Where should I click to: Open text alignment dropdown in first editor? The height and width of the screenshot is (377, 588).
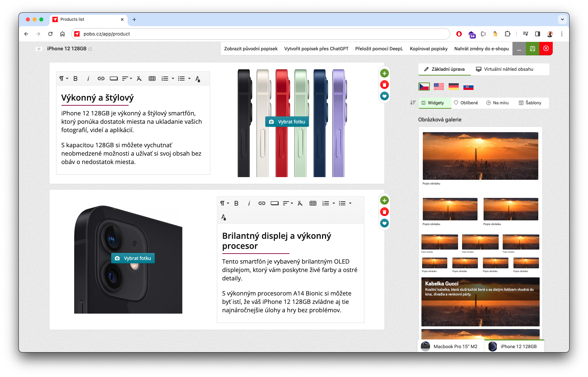coord(127,78)
